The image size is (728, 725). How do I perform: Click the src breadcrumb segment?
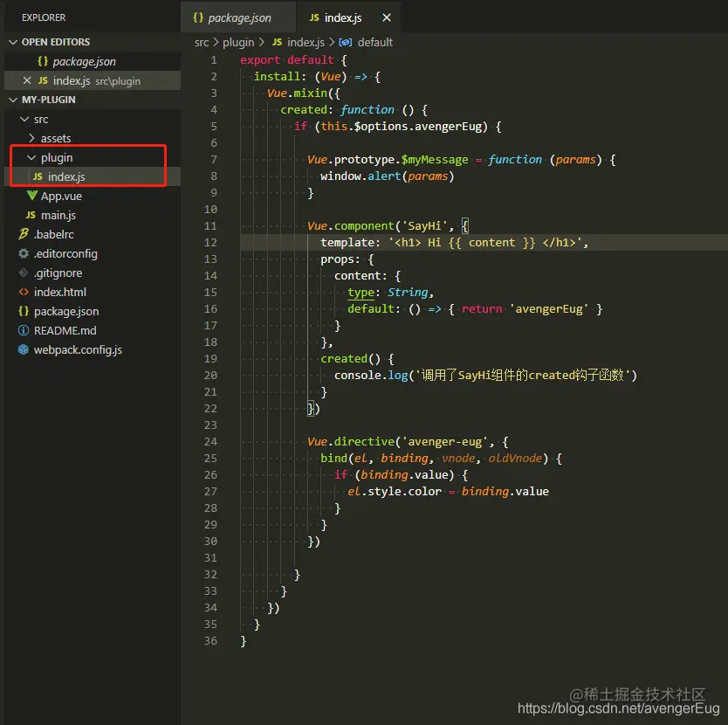(x=202, y=43)
